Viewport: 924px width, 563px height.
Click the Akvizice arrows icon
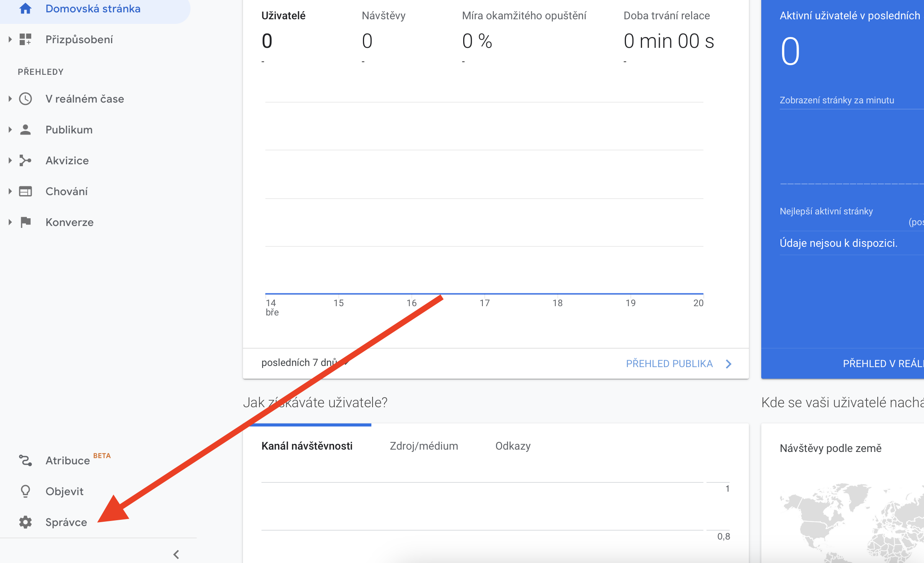pyautogui.click(x=25, y=160)
